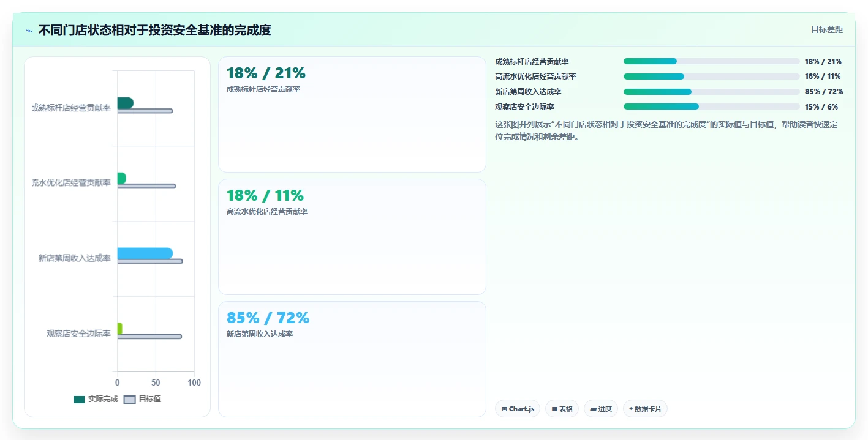The height and width of the screenshot is (440, 868).
Task: Click the 高流水优化店经营贡献率 progress row label
Action: coord(535,76)
